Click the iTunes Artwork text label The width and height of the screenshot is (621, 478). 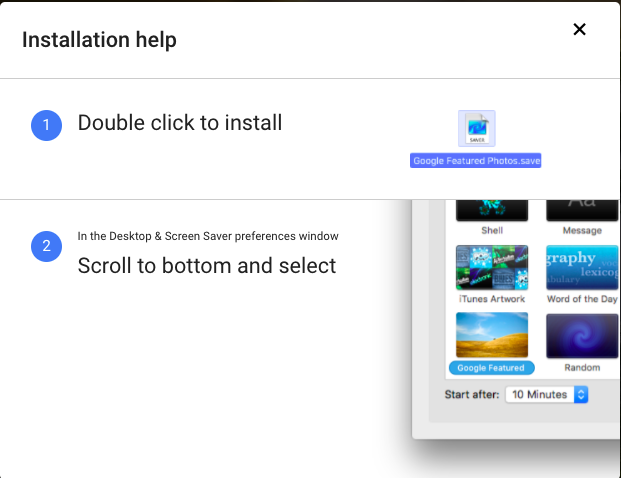(x=491, y=299)
